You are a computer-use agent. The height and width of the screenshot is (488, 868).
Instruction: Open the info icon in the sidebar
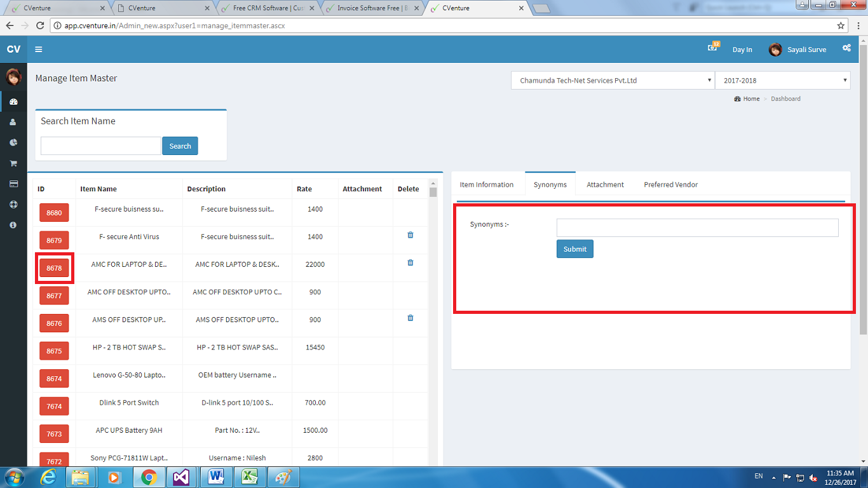pyautogui.click(x=13, y=225)
